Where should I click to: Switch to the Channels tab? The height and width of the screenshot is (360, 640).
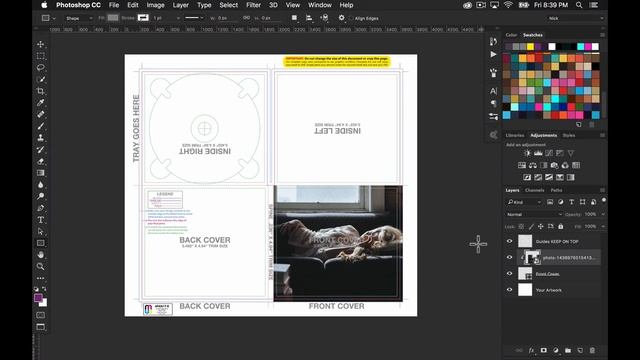(534, 190)
